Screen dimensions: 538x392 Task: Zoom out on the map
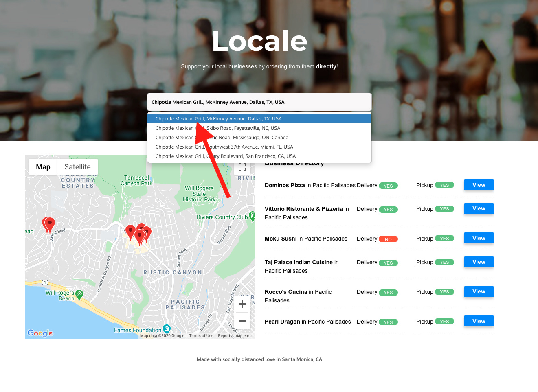pos(242,321)
